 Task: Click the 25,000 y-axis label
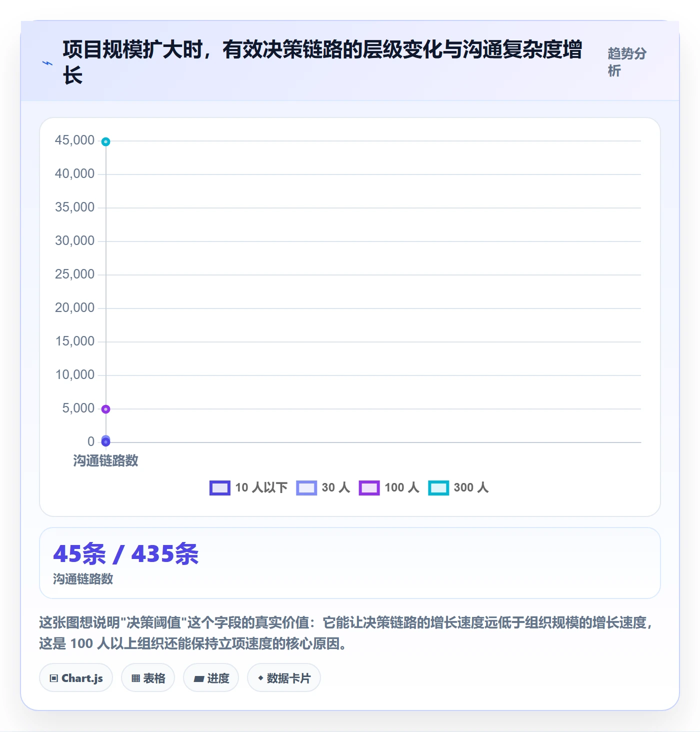tap(74, 274)
